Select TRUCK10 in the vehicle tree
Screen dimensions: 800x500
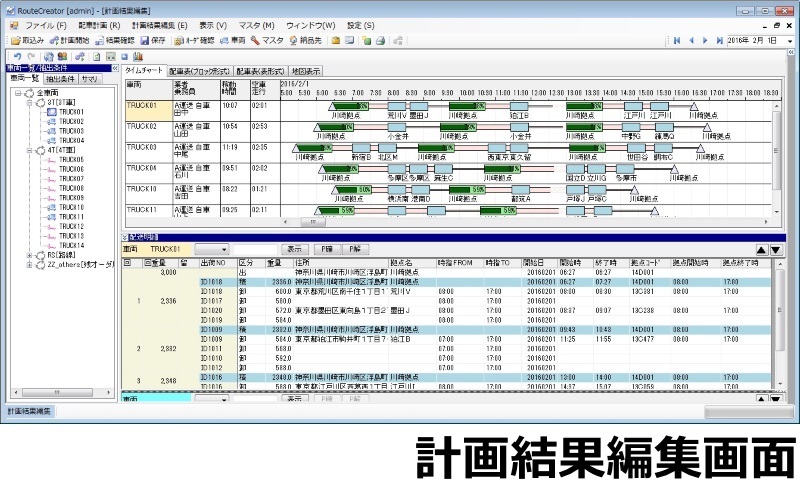click(71, 207)
